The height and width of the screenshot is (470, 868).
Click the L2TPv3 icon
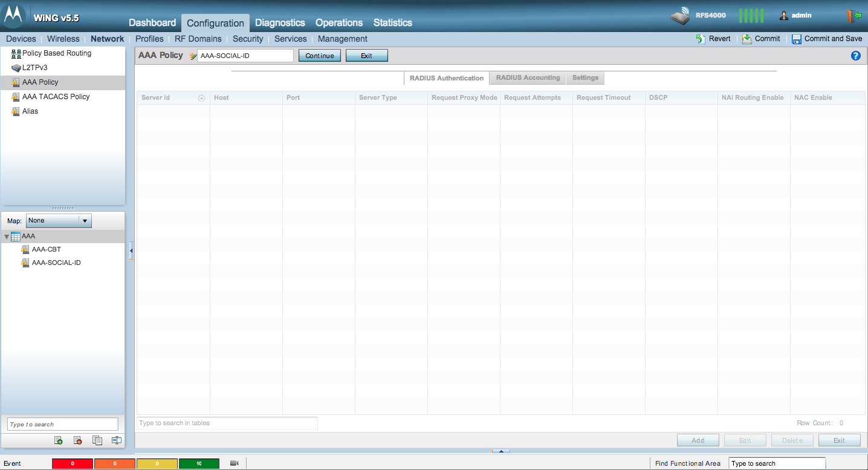(x=16, y=68)
